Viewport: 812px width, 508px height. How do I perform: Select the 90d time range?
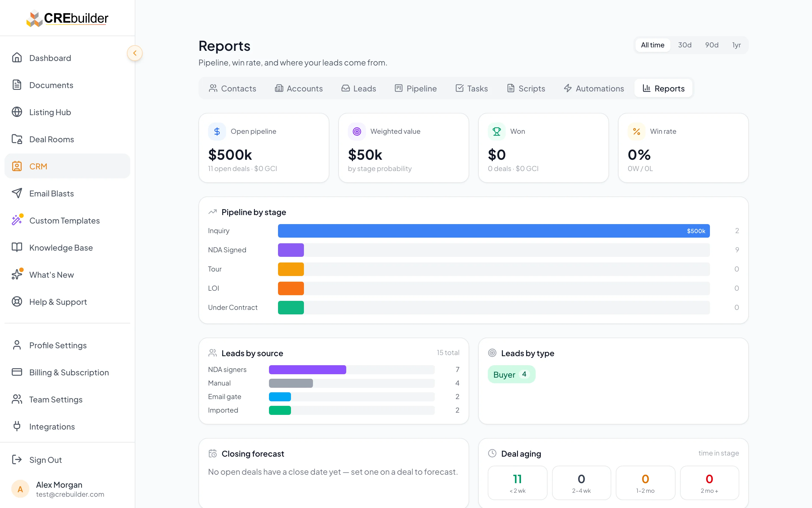click(x=711, y=45)
